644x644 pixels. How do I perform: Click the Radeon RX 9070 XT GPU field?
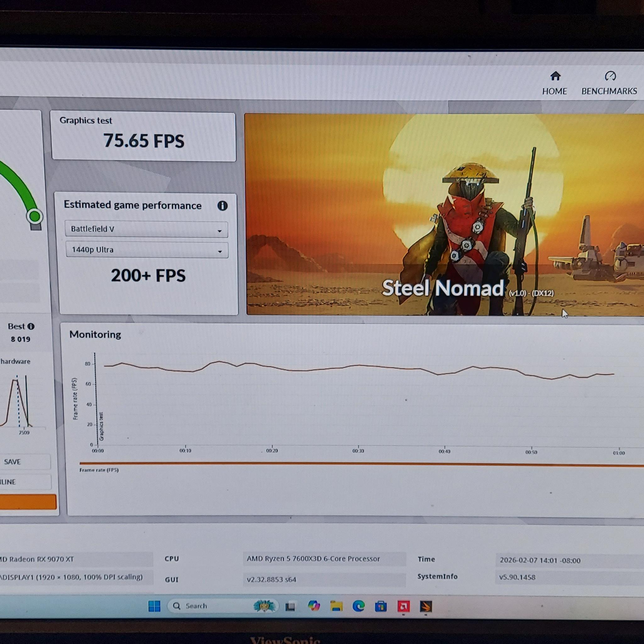click(76, 559)
